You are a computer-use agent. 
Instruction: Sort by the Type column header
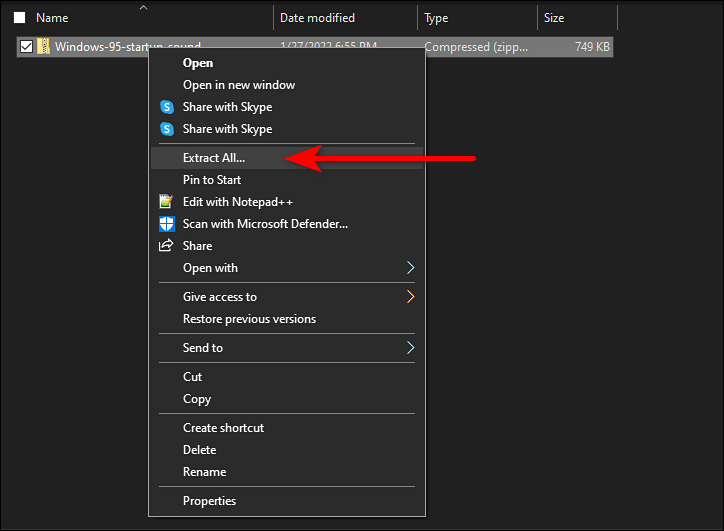pyautogui.click(x=436, y=18)
